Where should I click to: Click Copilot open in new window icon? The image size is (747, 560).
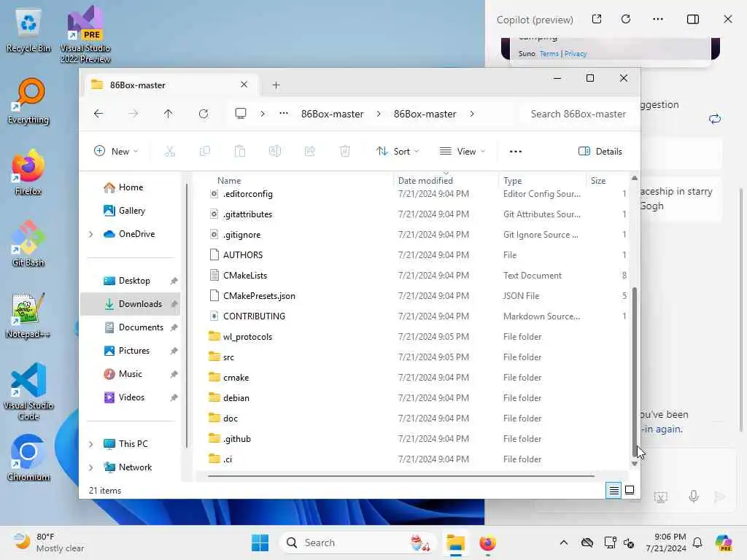[597, 19]
